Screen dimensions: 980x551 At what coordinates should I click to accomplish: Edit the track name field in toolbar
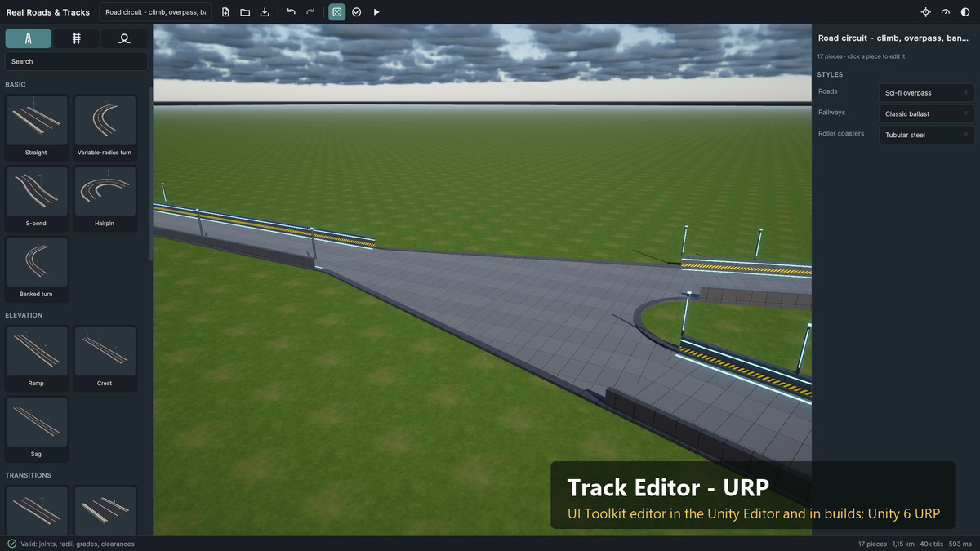155,12
